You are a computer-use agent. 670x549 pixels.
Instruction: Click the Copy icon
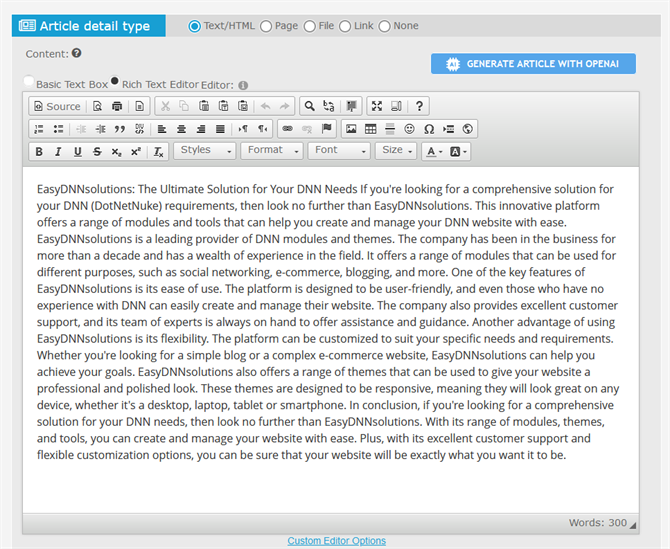tap(184, 106)
